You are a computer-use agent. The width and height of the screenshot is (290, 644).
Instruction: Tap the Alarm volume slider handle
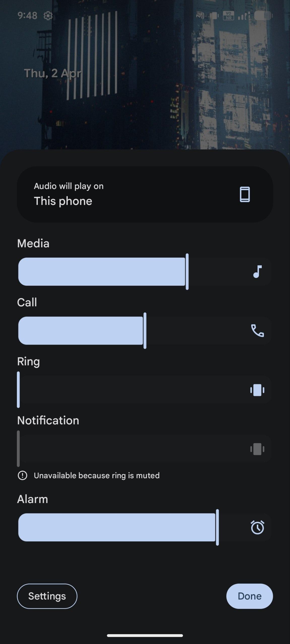tap(217, 527)
